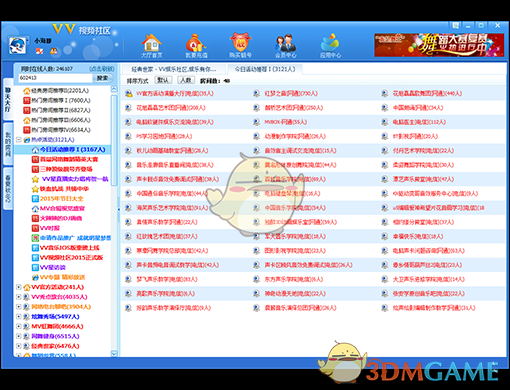
Task: Select tree item with (6827人)
Action: point(61,110)
